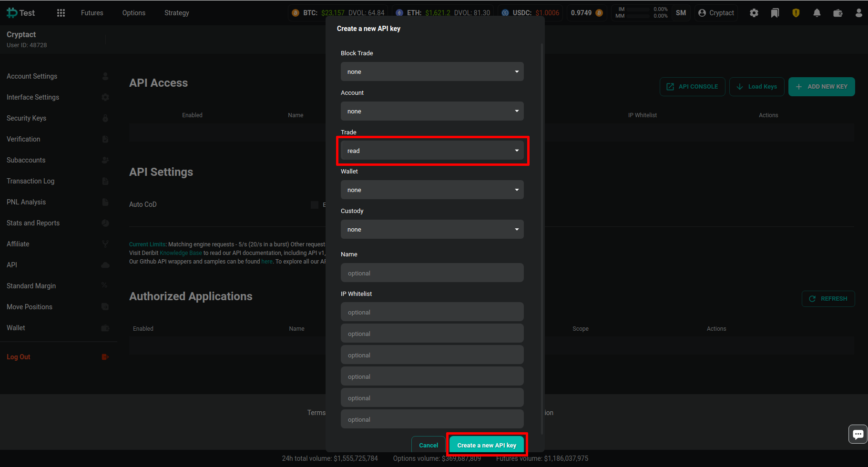
Task: Click the Account Settings person icon
Action: (105, 76)
